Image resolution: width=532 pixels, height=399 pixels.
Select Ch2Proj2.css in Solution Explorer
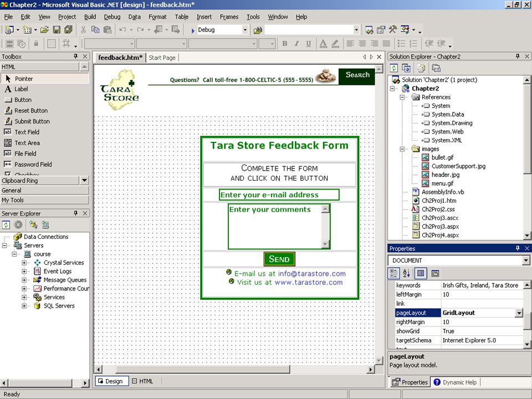pos(438,209)
